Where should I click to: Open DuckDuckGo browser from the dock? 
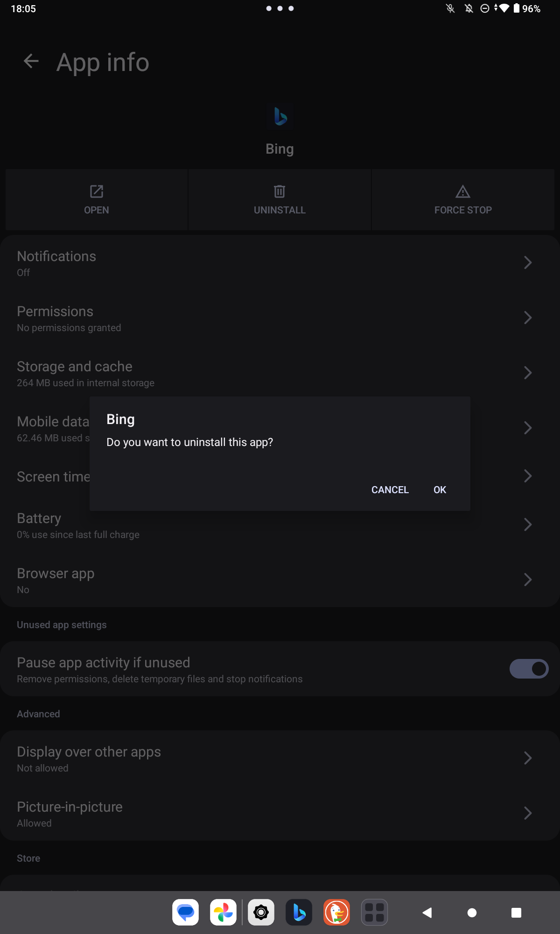(337, 912)
